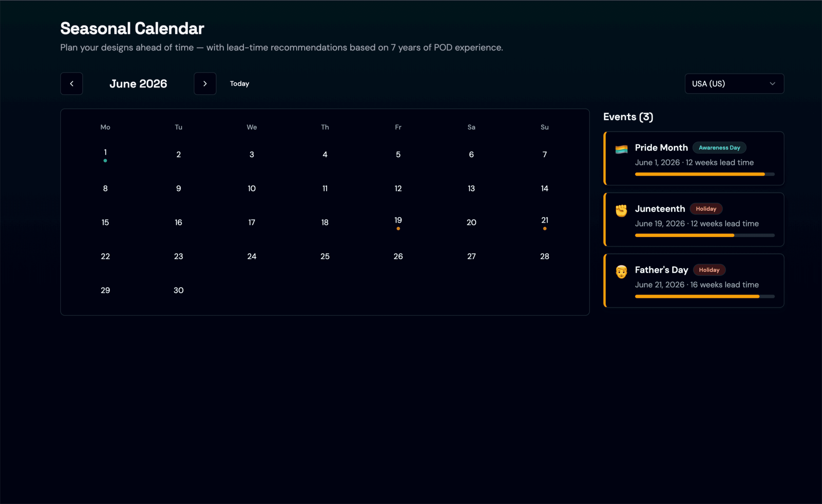Select June 1 on the calendar

pyautogui.click(x=105, y=154)
